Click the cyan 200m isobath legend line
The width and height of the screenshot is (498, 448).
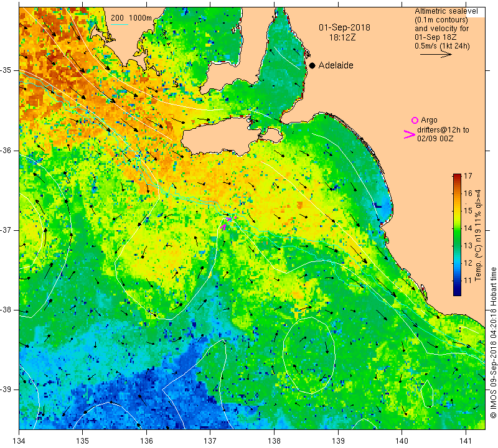120,24
